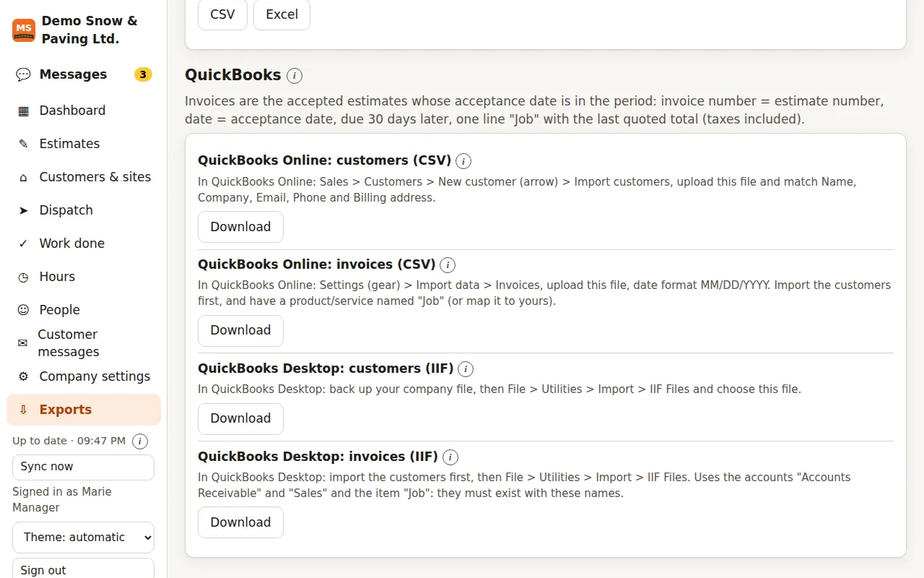Open the Estimates section
The height and width of the screenshot is (578, 924).
pos(84,144)
